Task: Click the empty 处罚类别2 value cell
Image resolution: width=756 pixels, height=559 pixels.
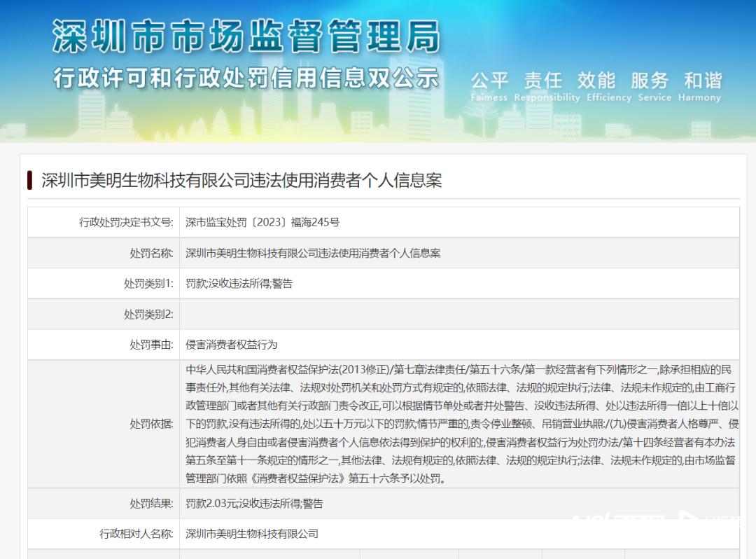Action: tap(458, 315)
